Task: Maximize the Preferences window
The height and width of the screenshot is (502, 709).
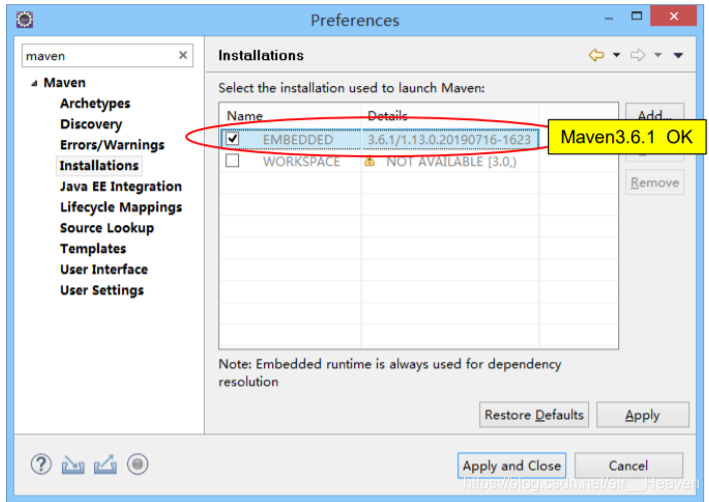Action: pyautogui.click(x=637, y=16)
